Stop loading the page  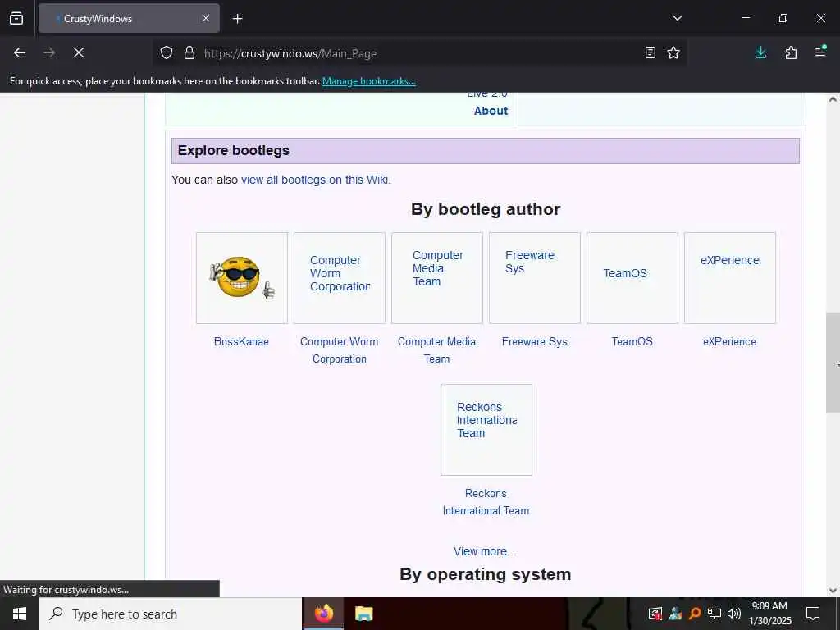click(78, 52)
